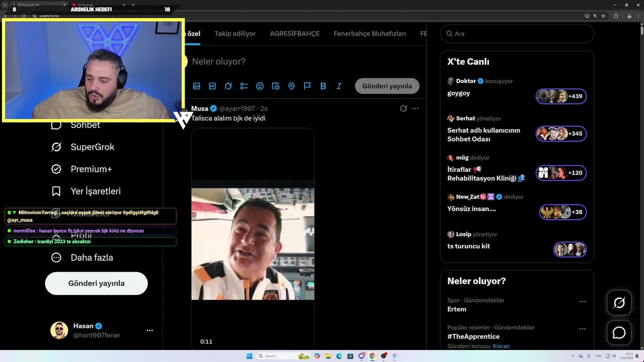This screenshot has height=362, width=644.
Task: Open the Chrome extensions puzzle icon
Action: [616, 16]
